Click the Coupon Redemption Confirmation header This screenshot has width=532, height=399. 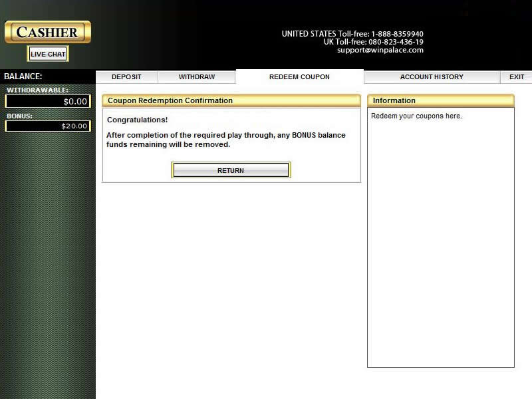coord(231,100)
